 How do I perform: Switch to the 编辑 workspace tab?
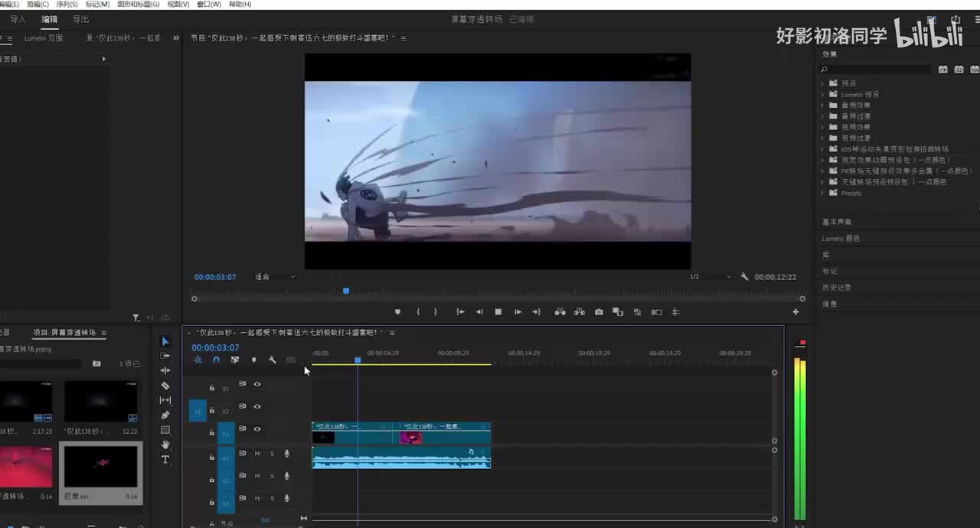point(49,19)
